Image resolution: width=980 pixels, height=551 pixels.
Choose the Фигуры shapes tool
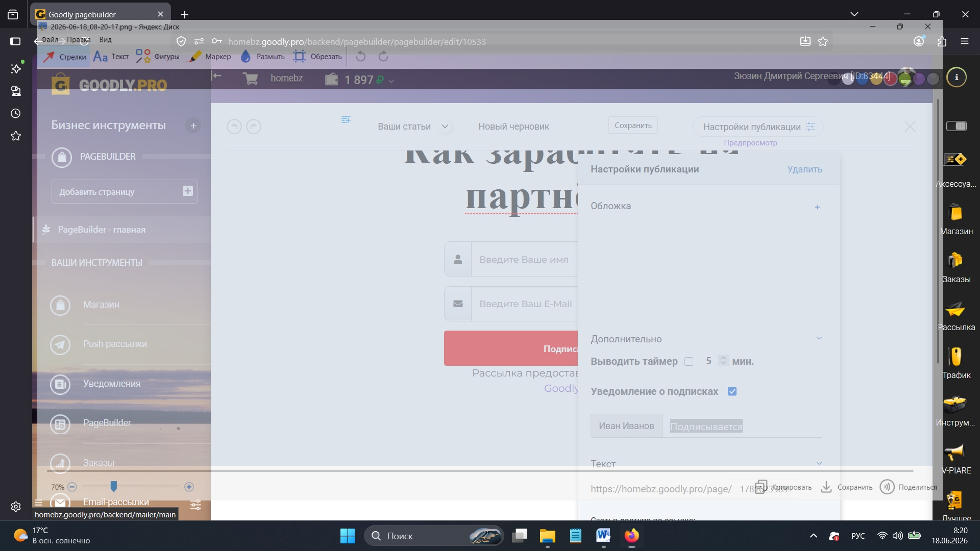157,57
